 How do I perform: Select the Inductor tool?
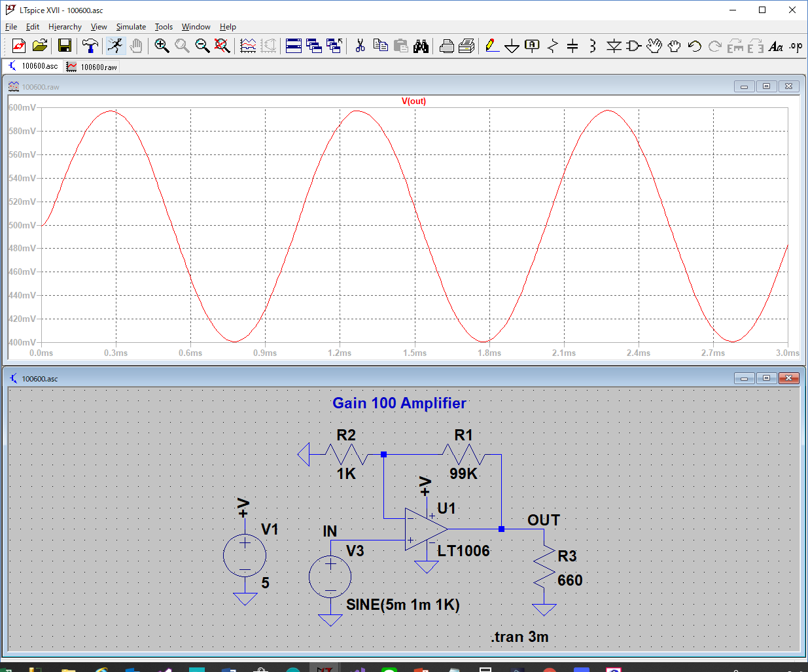tap(592, 46)
